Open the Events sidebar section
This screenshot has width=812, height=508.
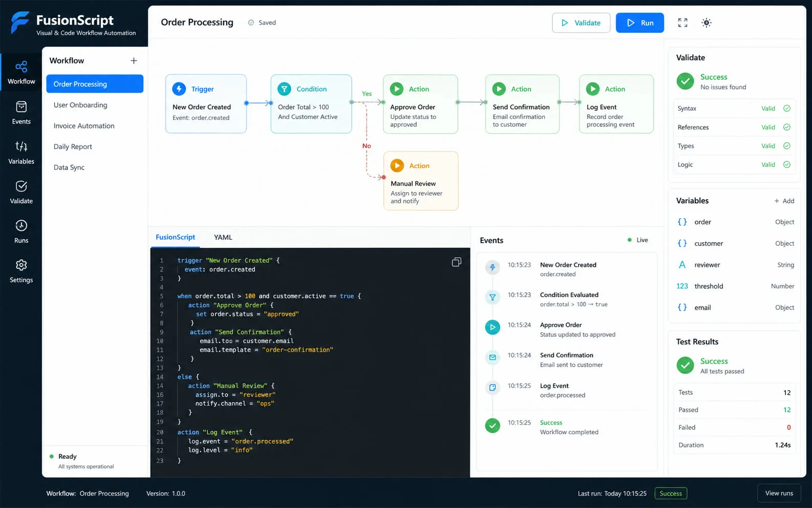21,113
